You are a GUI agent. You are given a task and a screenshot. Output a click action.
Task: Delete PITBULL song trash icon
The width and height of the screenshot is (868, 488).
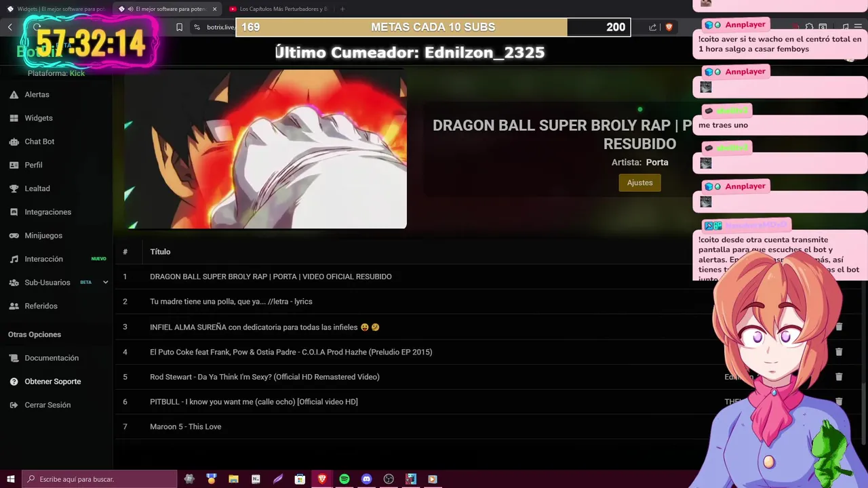click(x=839, y=402)
